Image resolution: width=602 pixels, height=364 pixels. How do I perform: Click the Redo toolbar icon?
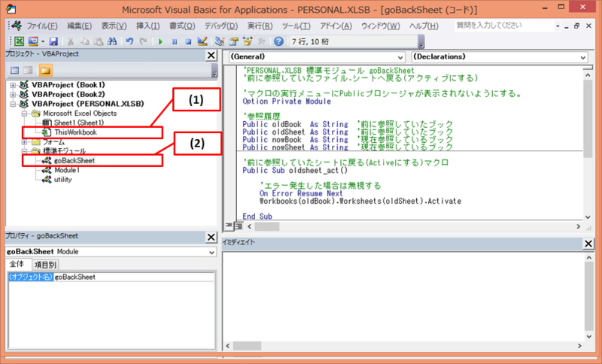pos(143,41)
